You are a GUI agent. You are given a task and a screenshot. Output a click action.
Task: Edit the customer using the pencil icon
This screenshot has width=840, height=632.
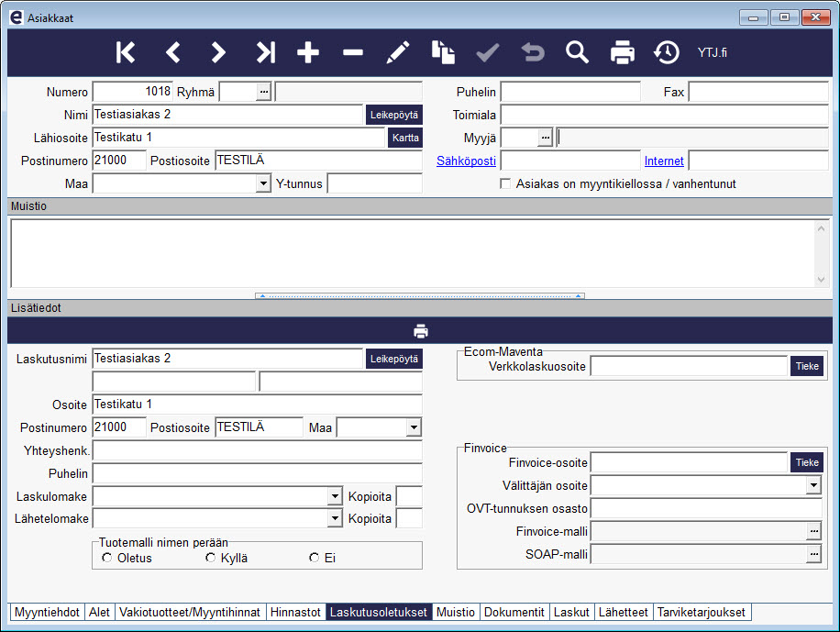point(398,52)
